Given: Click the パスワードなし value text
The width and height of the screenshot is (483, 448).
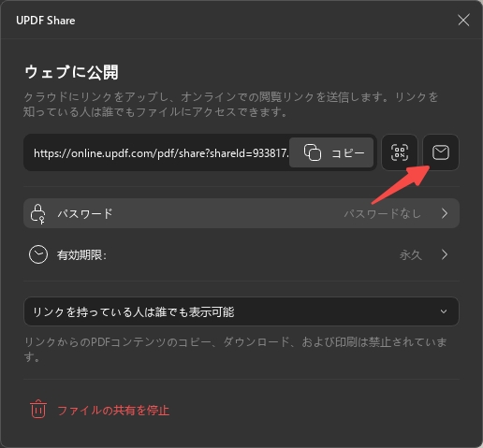Looking at the screenshot, I should pos(383,213).
